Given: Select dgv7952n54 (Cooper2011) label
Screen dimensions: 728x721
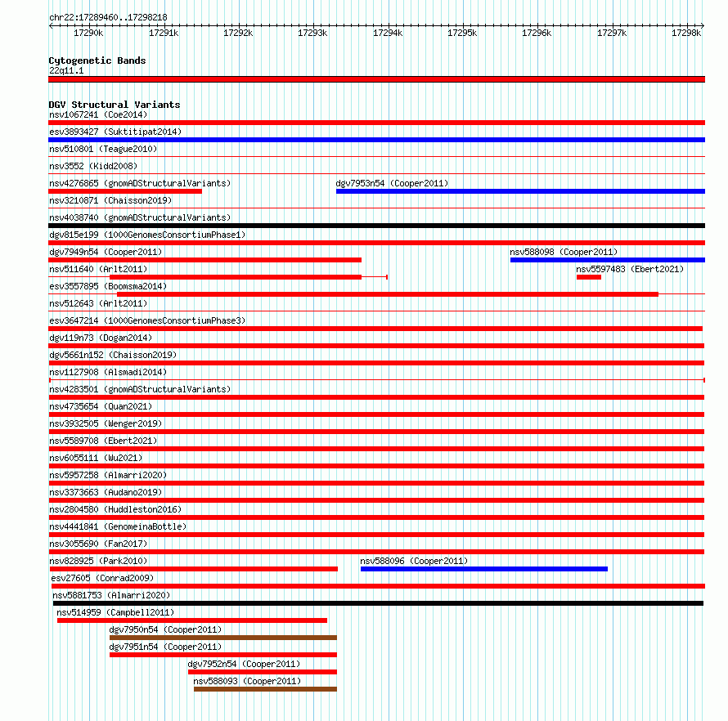Looking at the screenshot, I should click(244, 664).
